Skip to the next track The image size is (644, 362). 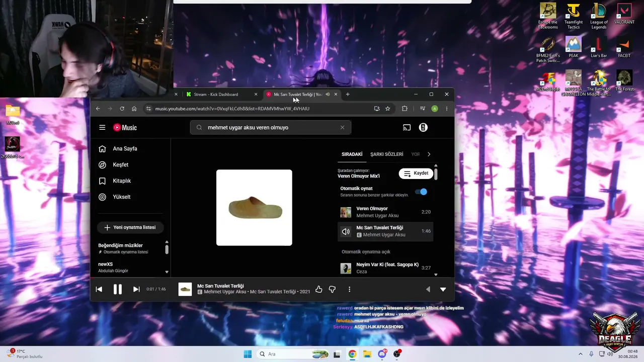tap(136, 289)
